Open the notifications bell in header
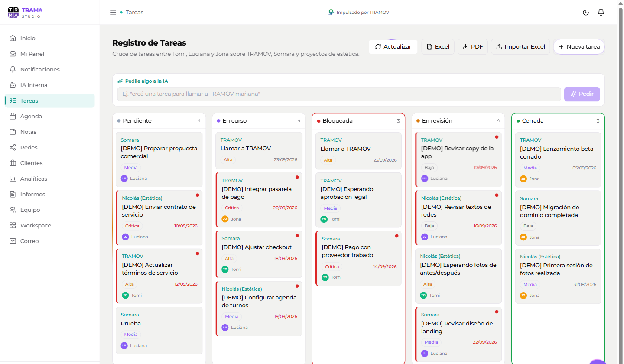The height and width of the screenshot is (364, 624). [601, 13]
